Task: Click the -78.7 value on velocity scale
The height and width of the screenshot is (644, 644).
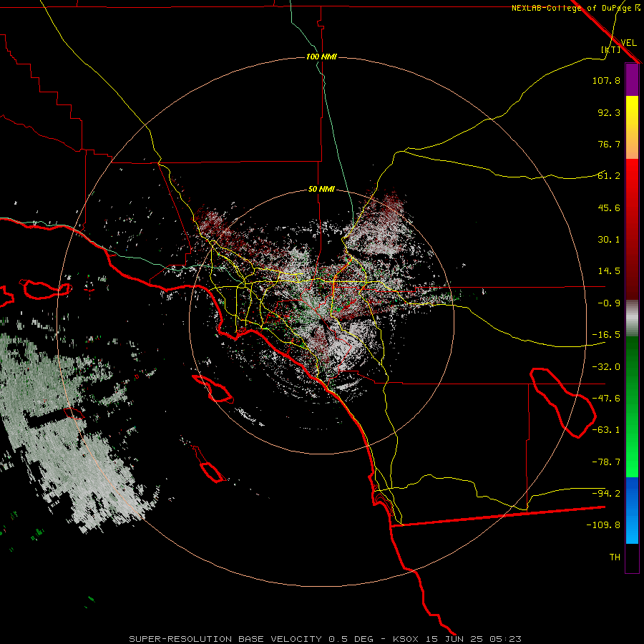Action: [606, 462]
